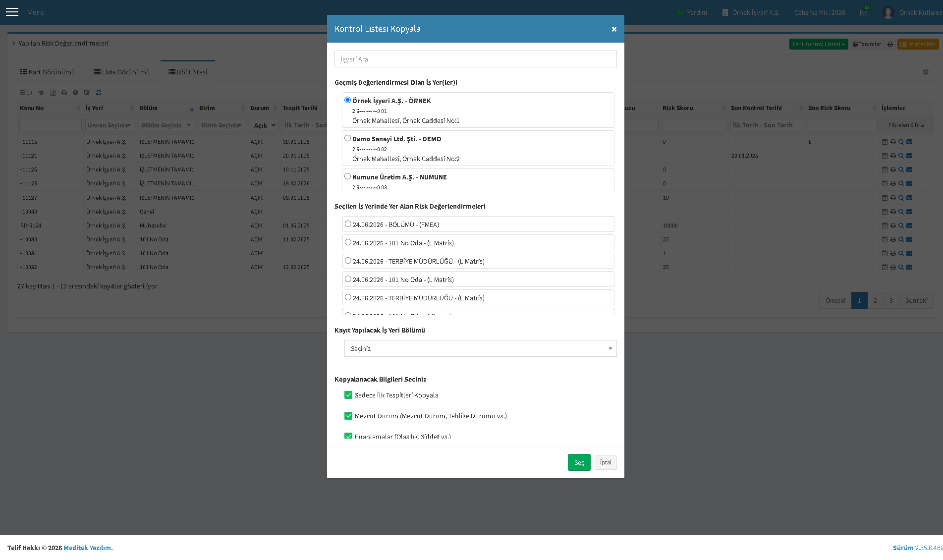The height and width of the screenshot is (560, 943).
Task: Click the Önceki pagination button
Action: [x=835, y=300]
